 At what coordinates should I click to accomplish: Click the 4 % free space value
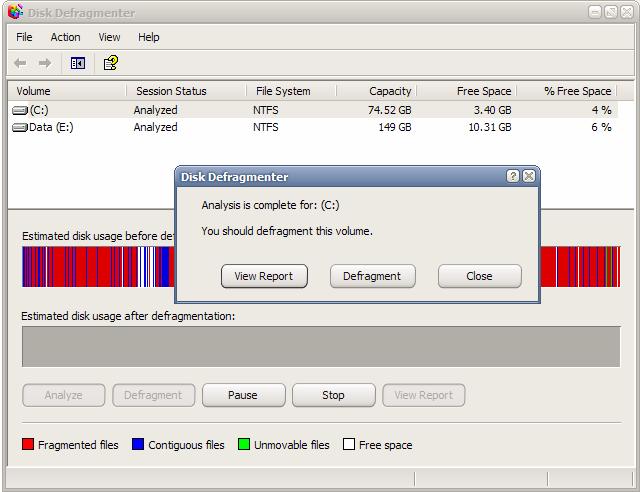pyautogui.click(x=602, y=110)
